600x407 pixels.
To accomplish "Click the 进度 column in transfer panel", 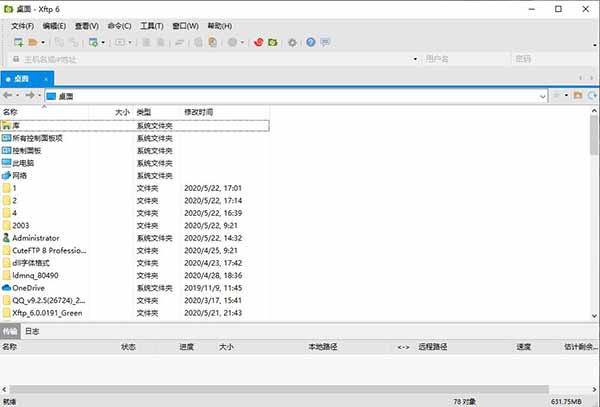I will [x=186, y=347].
